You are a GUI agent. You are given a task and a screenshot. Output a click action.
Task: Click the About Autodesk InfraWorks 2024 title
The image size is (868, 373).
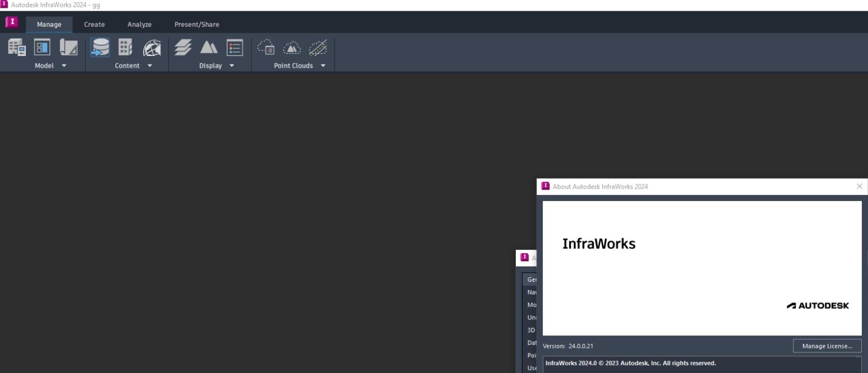click(x=601, y=186)
